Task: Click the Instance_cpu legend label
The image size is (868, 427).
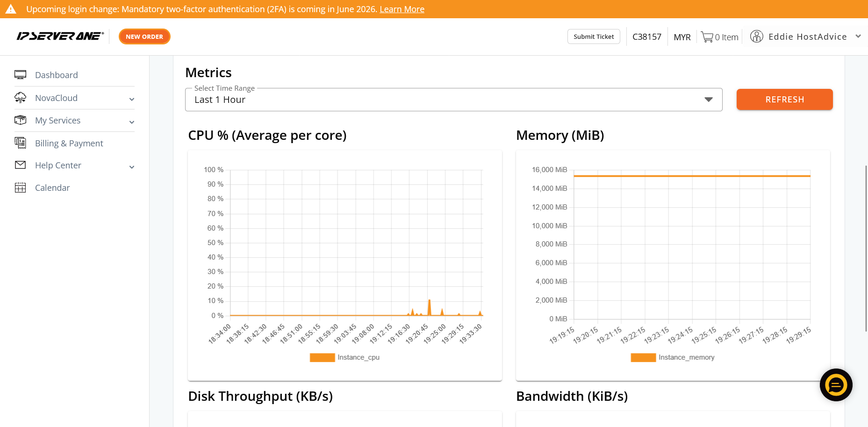Action: [x=359, y=357]
